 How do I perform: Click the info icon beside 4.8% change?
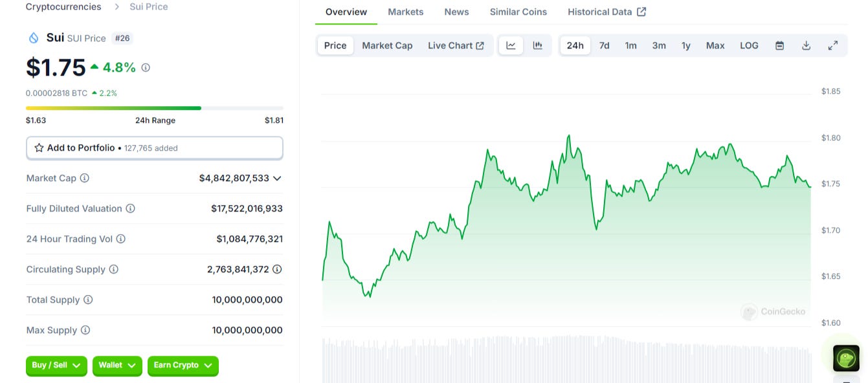146,67
